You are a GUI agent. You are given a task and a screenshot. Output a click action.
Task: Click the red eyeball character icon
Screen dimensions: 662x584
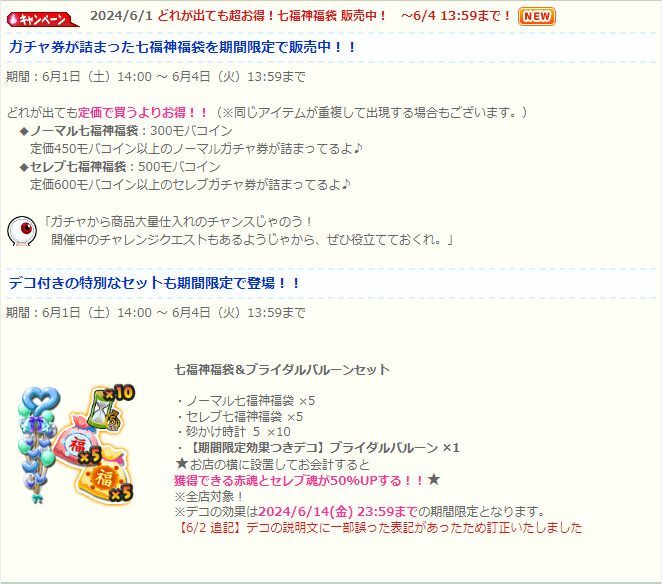pyautogui.click(x=22, y=231)
